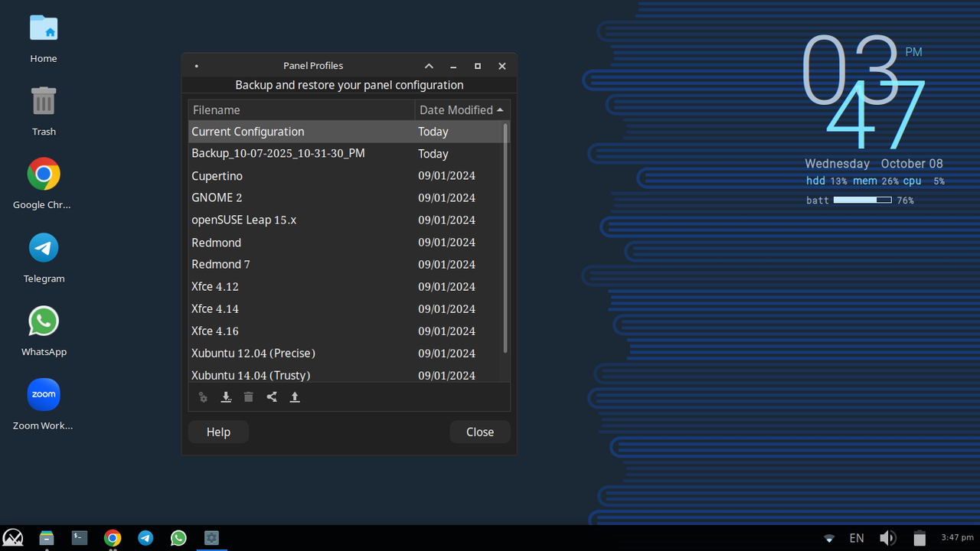Export the selected configuration for sharing
The image size is (980, 551).
(x=272, y=396)
